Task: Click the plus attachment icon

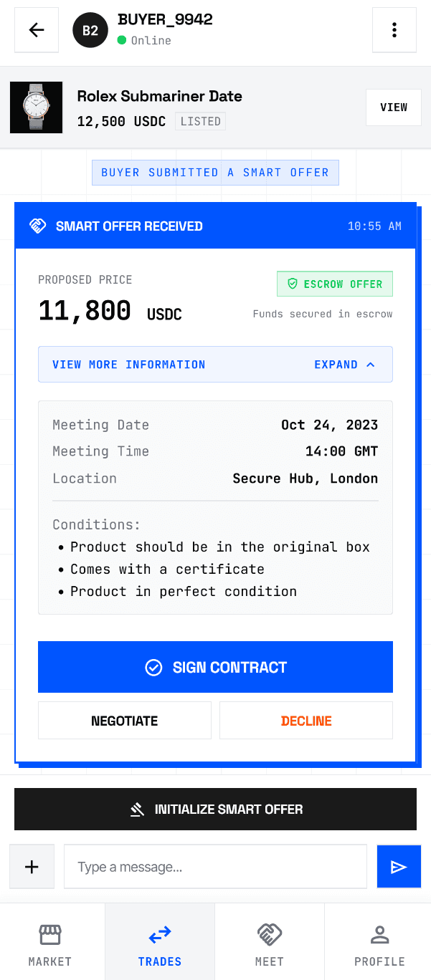Action: pyautogui.click(x=32, y=866)
